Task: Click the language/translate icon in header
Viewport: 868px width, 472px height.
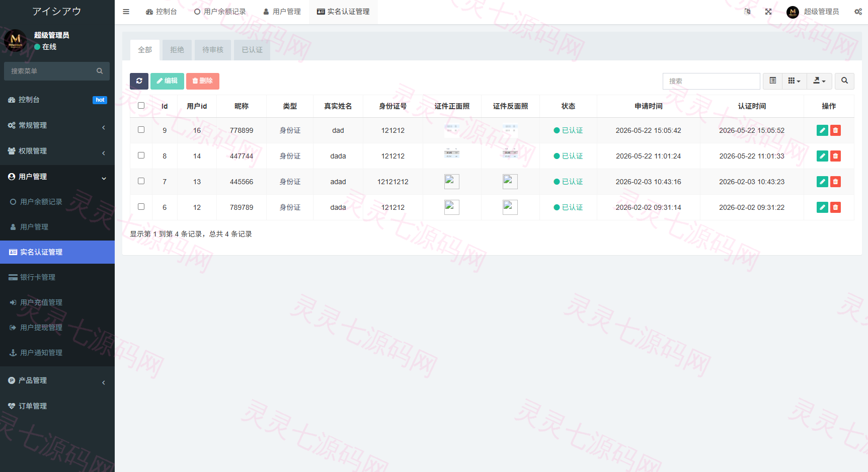Action: (x=747, y=12)
